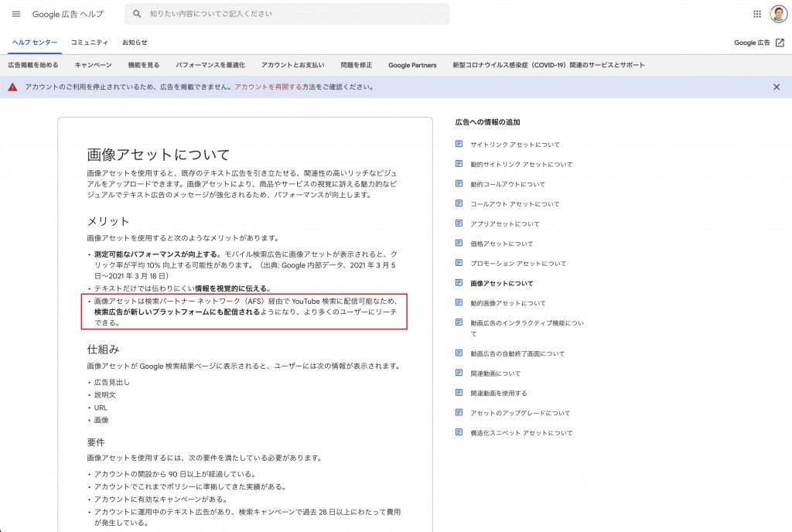Click document icon beside サイトリンク アセットについて
This screenshot has width=792, height=532.
click(459, 144)
